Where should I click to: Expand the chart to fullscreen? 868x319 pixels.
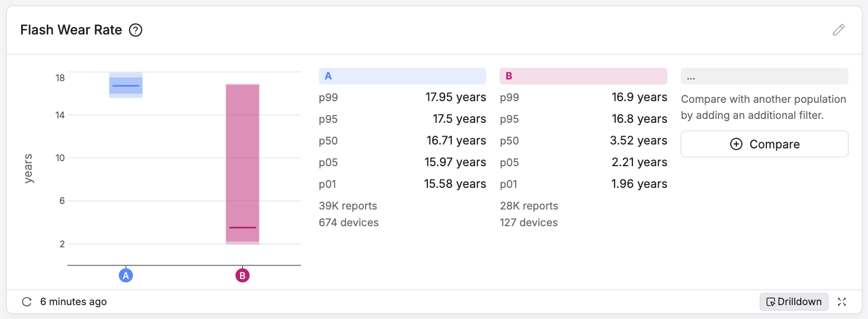coord(842,302)
